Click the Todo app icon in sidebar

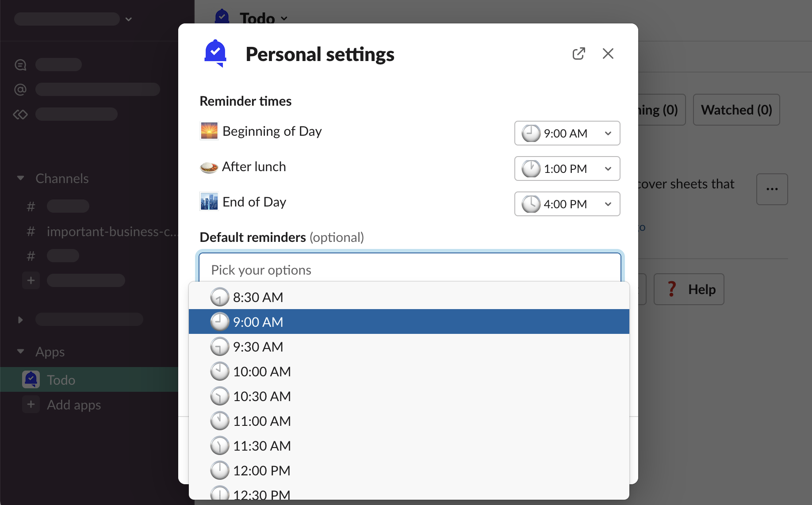(31, 379)
